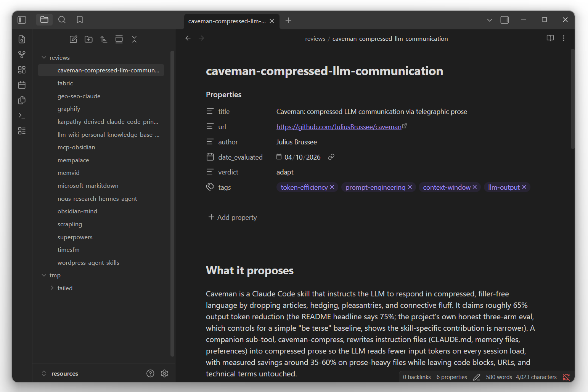Switch to reading view with the book icon
The image size is (588, 392).
550,38
